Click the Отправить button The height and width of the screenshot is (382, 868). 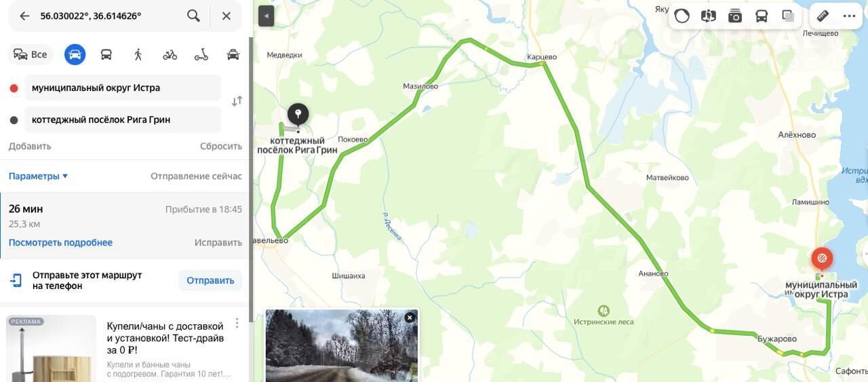coord(210,280)
